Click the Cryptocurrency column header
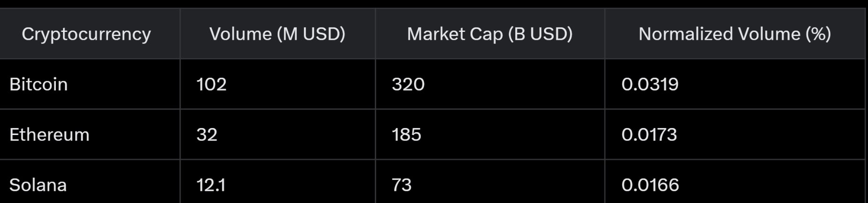Viewport: 868px width, 203px height. click(x=86, y=34)
